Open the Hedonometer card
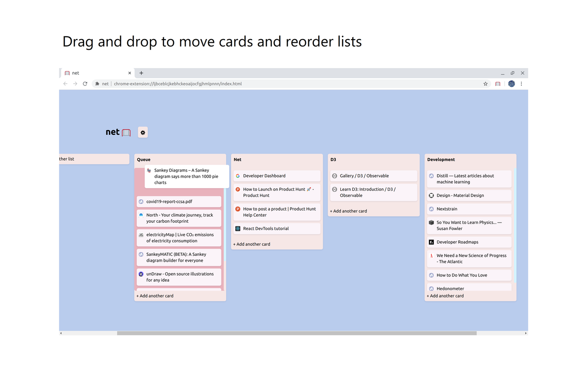This screenshot has width=588, height=368. pos(469,287)
